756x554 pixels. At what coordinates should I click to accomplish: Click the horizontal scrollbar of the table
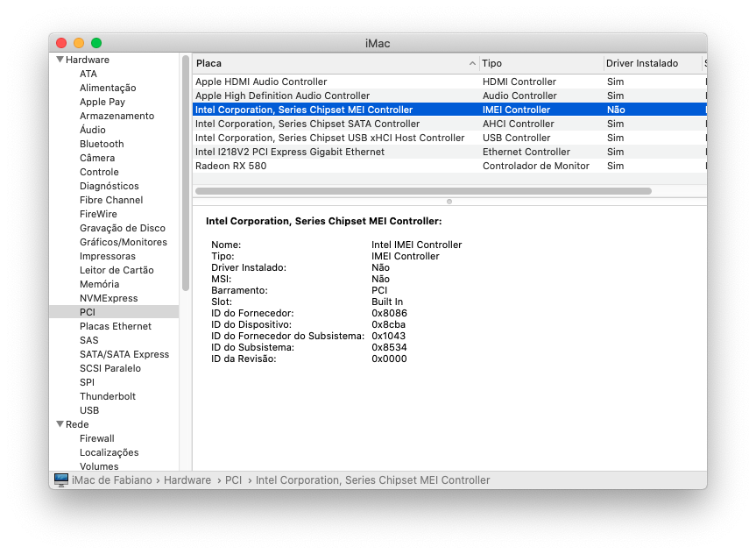coord(423,191)
